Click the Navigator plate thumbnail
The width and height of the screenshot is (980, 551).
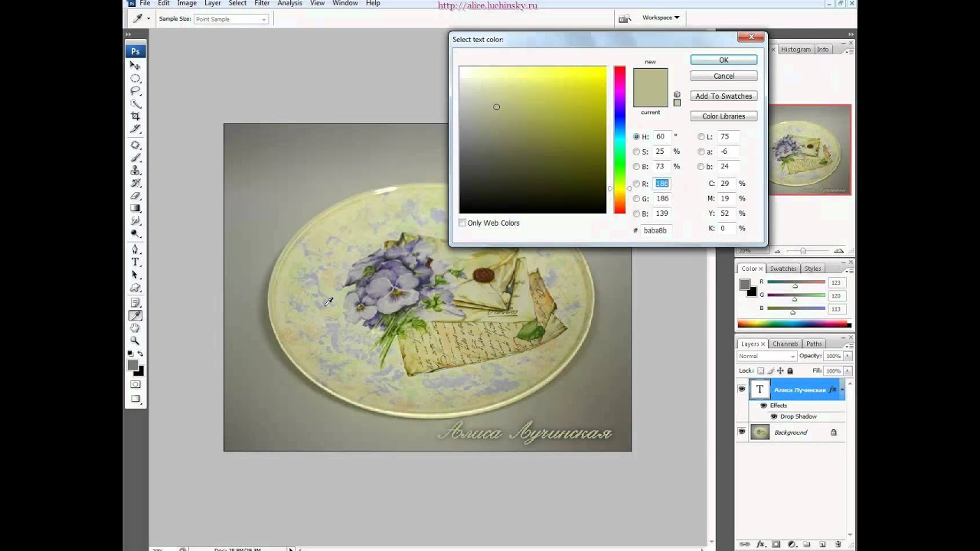click(x=810, y=150)
